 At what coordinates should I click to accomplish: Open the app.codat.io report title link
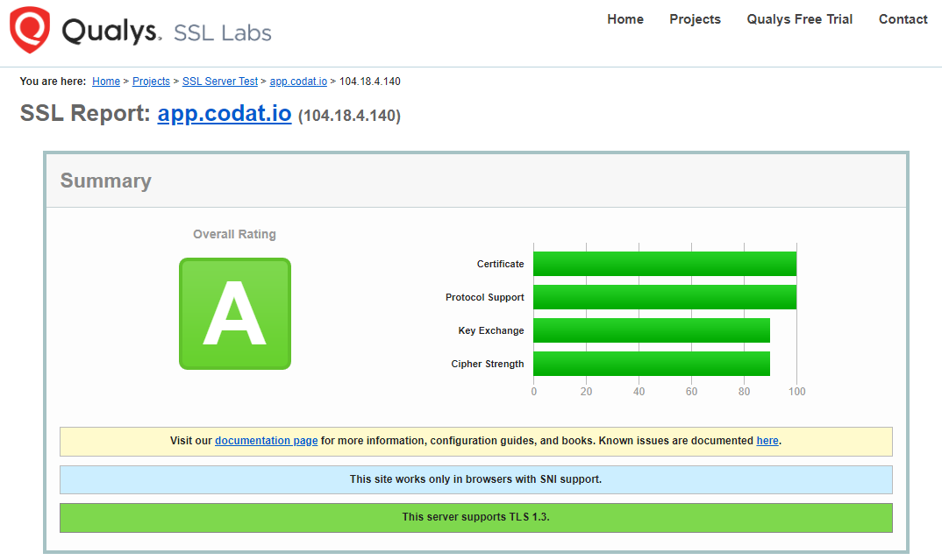pos(224,113)
